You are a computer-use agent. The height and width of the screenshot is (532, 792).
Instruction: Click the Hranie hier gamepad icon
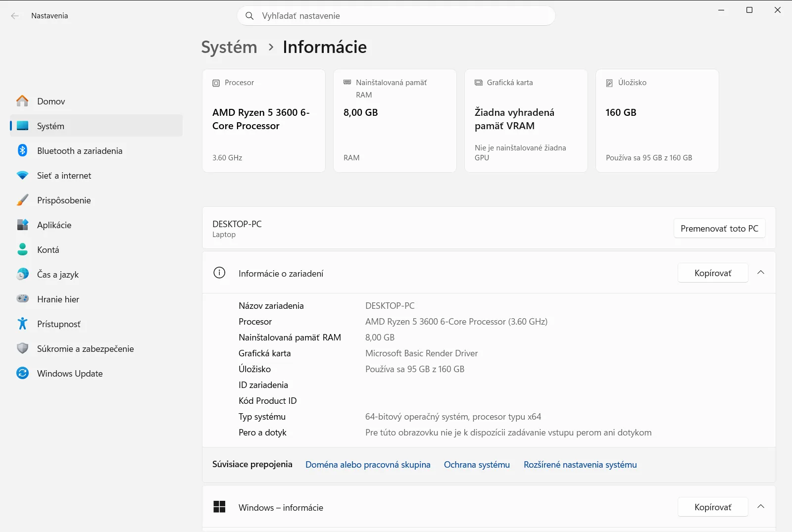coord(22,299)
